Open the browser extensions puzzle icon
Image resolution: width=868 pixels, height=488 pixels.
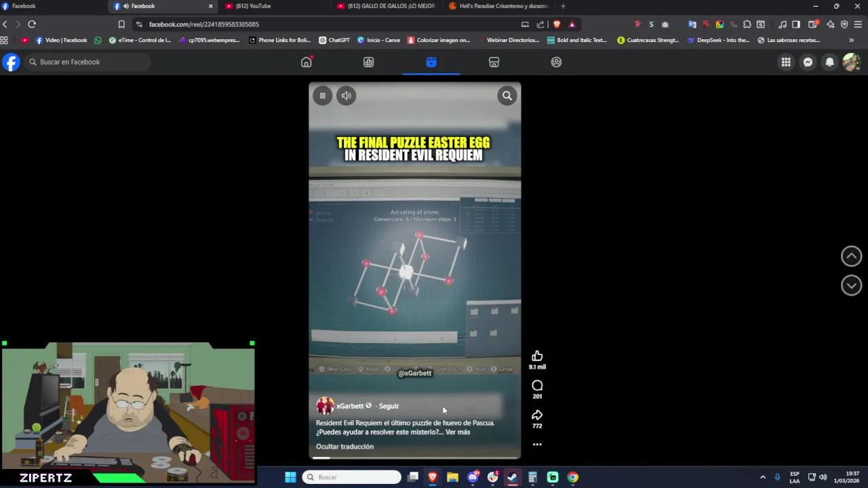747,24
